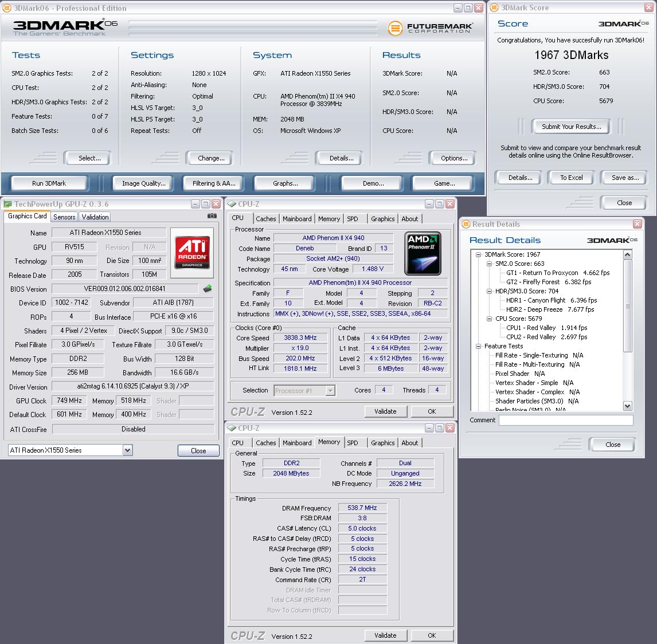This screenshot has width=657, height=644.
Task: Close the 3DMark Score dialog via Close button
Action: click(x=624, y=203)
